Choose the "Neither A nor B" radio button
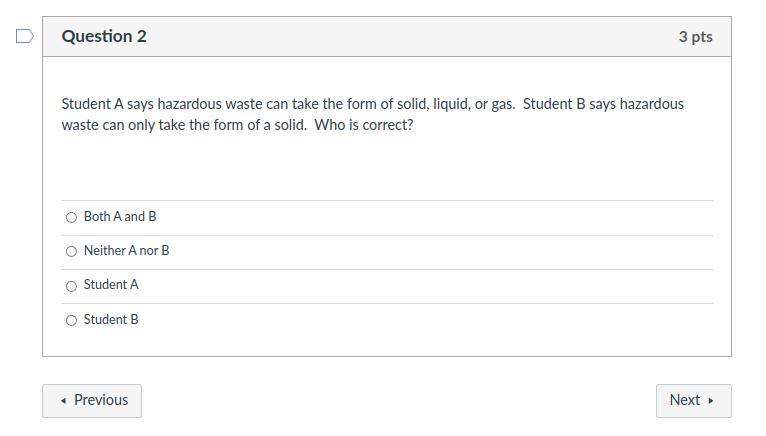The width and height of the screenshot is (766, 436). pos(71,251)
